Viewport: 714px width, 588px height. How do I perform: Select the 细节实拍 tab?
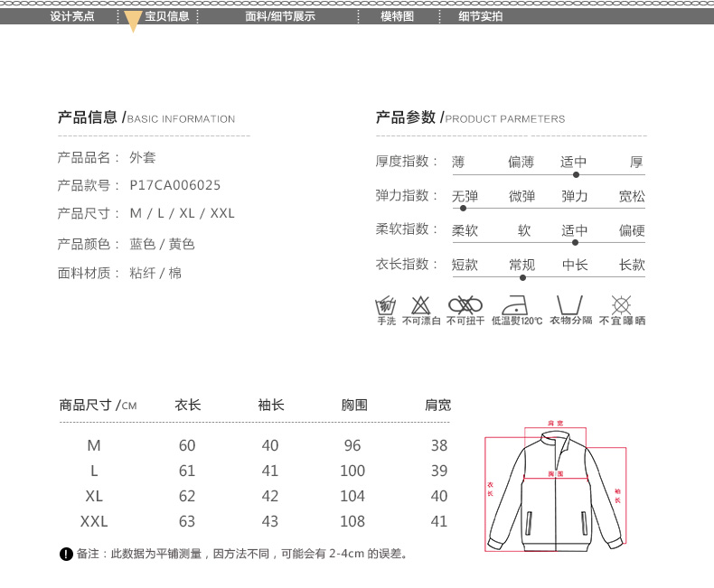[480, 16]
